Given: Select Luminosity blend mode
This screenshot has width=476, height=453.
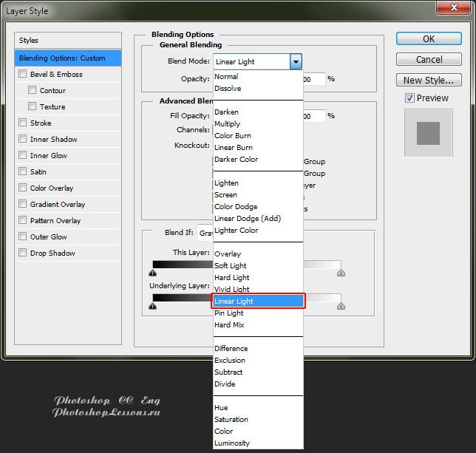Looking at the screenshot, I should pos(232,443).
